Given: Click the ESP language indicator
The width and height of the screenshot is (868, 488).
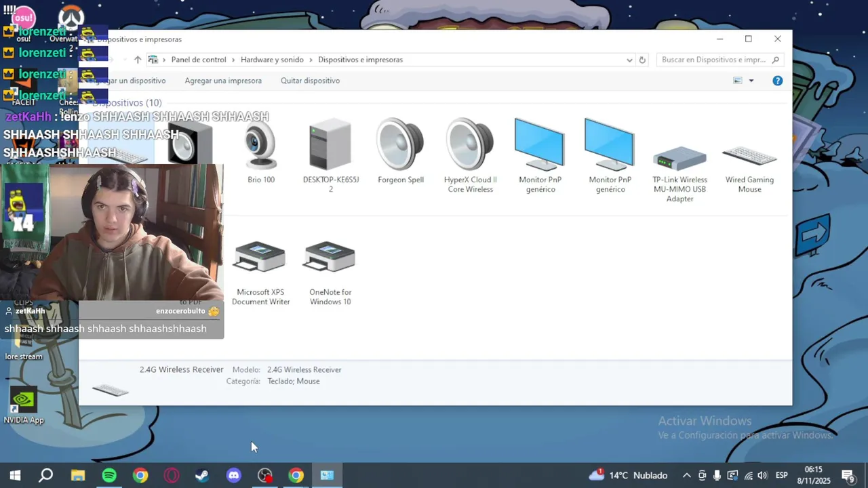Looking at the screenshot, I should click(x=782, y=475).
